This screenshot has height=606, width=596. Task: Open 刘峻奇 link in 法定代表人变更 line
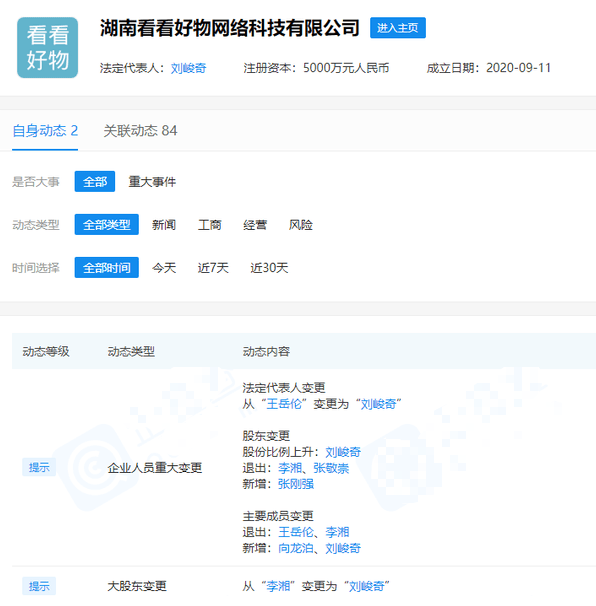pos(378,404)
